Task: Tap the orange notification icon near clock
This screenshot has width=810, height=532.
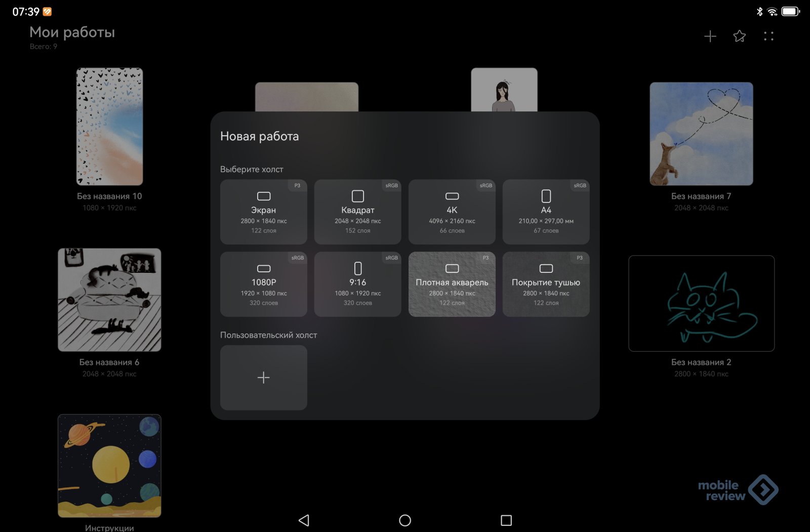Action: pyautogui.click(x=47, y=11)
